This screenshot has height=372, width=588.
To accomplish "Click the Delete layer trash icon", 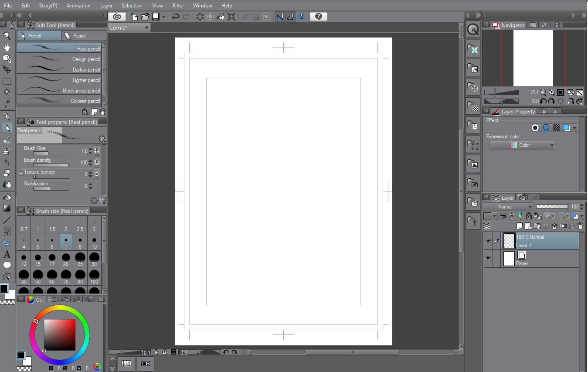I will click(581, 225).
